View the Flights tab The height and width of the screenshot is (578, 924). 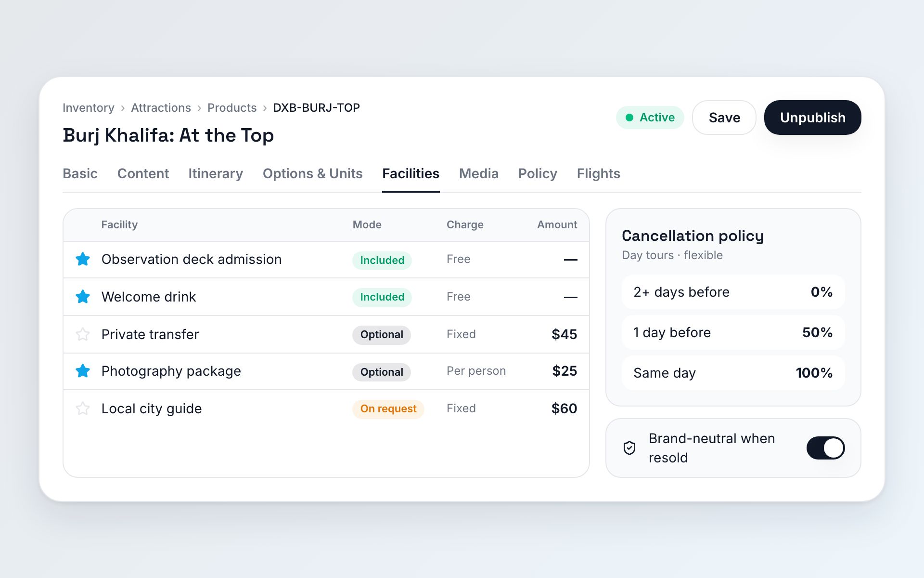tap(598, 173)
